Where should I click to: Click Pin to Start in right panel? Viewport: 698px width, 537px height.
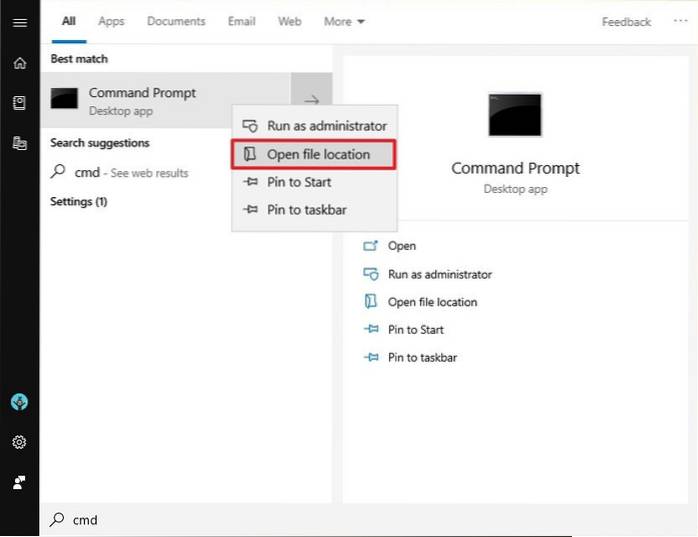[x=416, y=330]
